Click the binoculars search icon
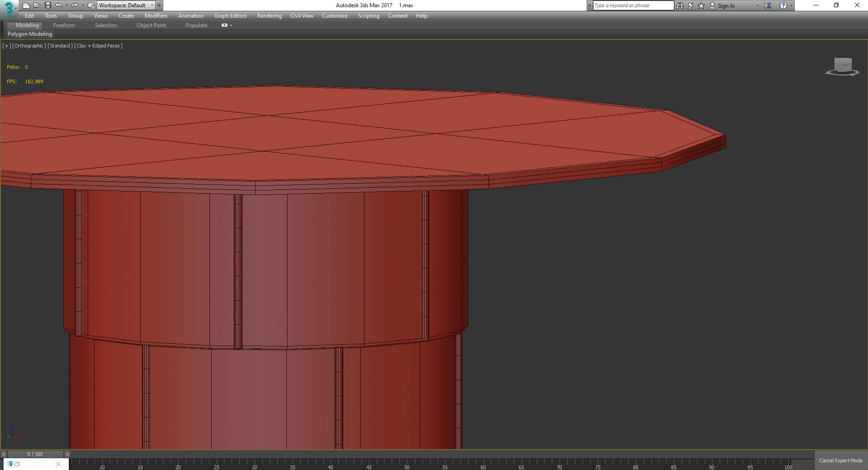Viewport: 868px width, 470px height. pos(680,5)
